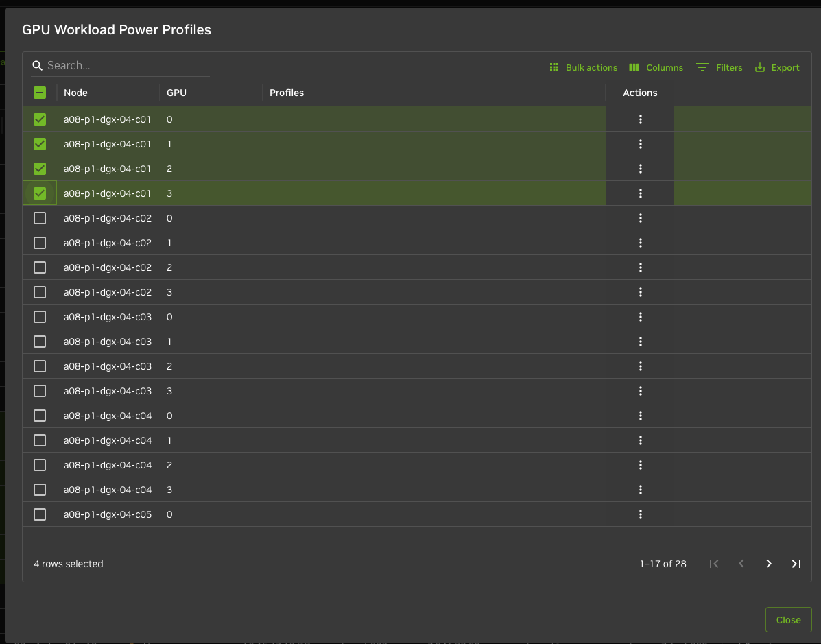Check the a08-p1-dgx-04-c04 GPU 2 row
Viewport: 821px width, 644px height.
40,465
